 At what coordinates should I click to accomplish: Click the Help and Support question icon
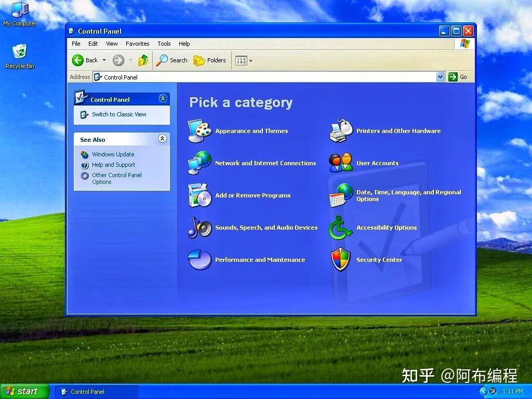[x=85, y=165]
